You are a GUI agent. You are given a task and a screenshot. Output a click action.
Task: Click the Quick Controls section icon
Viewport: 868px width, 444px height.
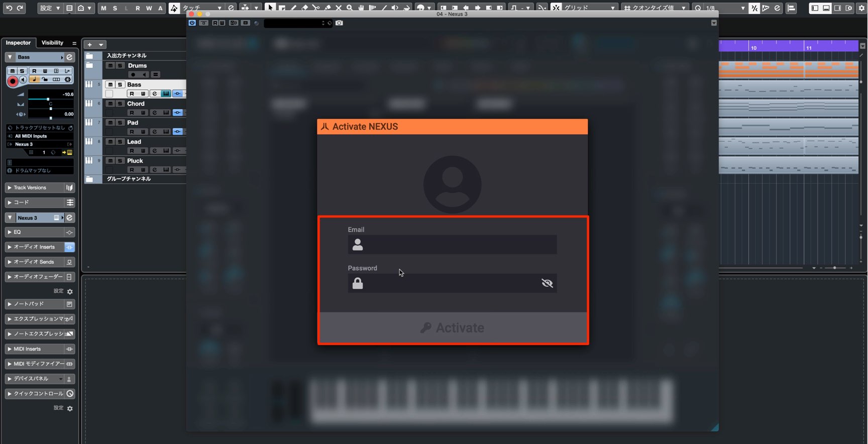(x=70, y=394)
